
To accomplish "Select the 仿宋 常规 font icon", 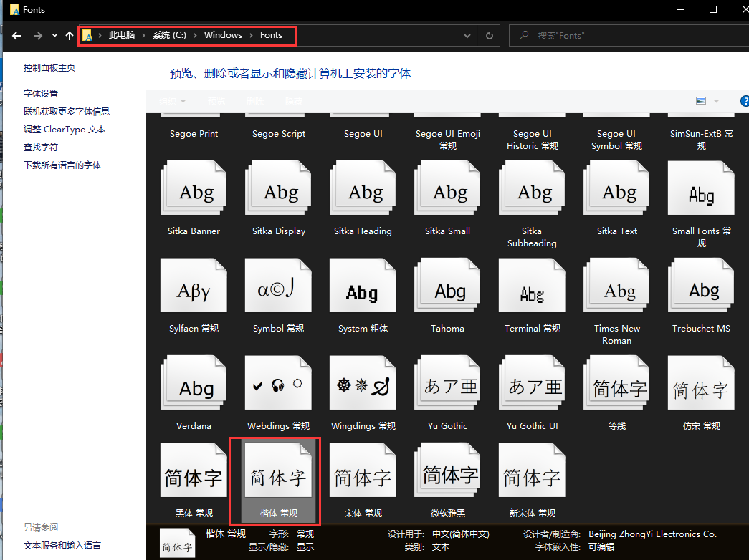I will (701, 383).
